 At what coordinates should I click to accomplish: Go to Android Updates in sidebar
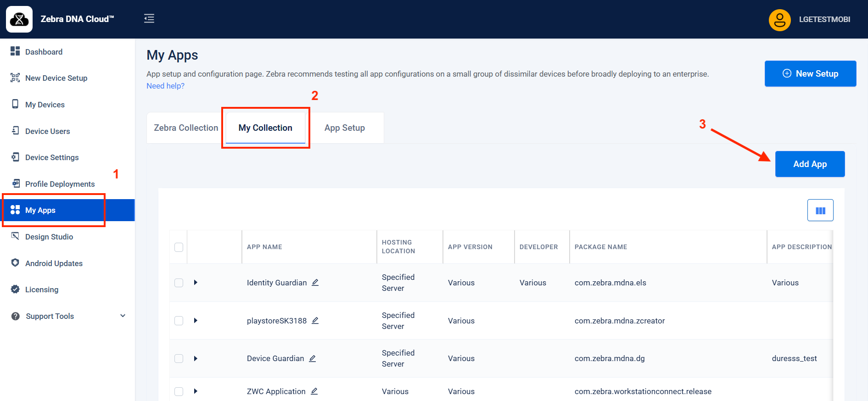tap(54, 263)
